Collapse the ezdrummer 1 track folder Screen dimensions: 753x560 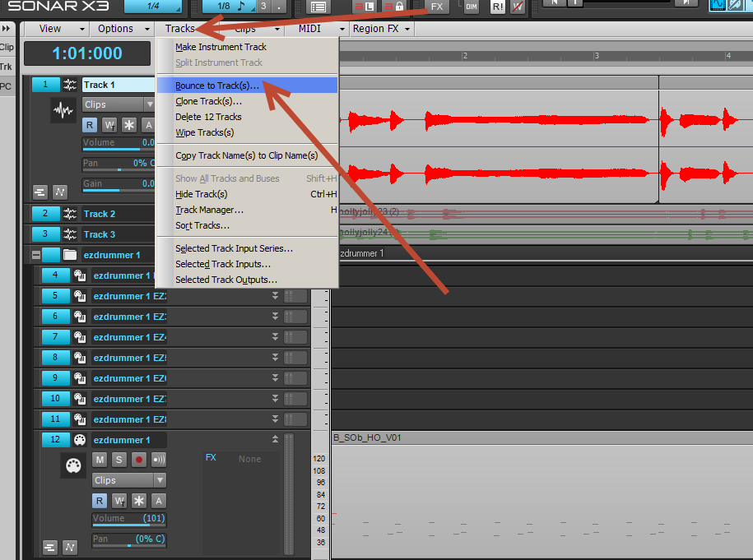click(x=36, y=255)
